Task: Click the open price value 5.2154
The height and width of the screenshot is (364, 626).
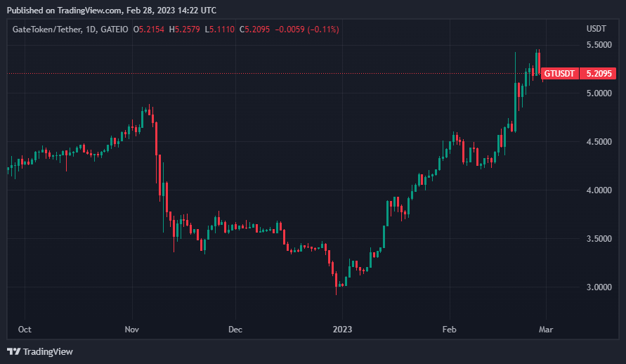Action: [x=153, y=30]
